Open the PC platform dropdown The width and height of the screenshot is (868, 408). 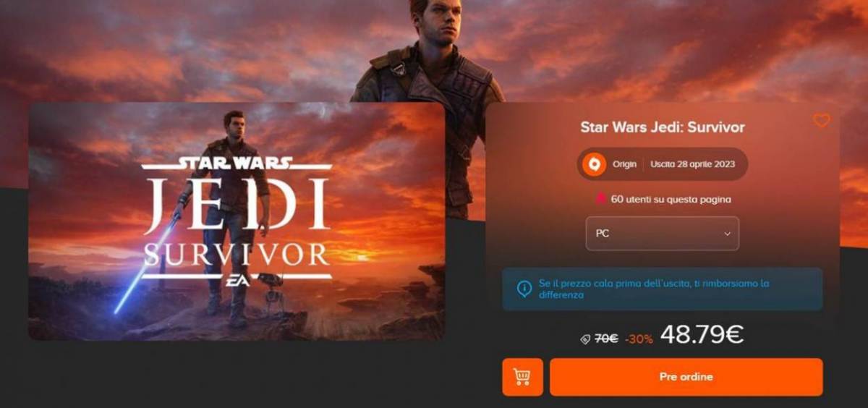pyautogui.click(x=662, y=234)
